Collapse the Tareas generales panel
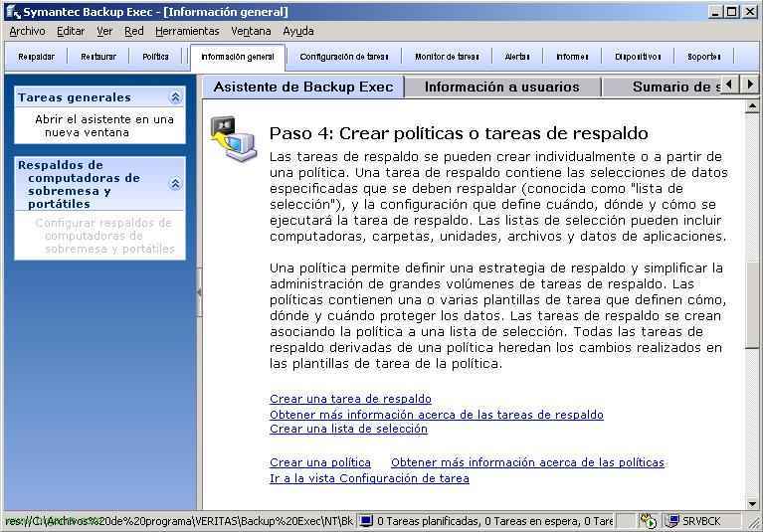 coord(175,97)
